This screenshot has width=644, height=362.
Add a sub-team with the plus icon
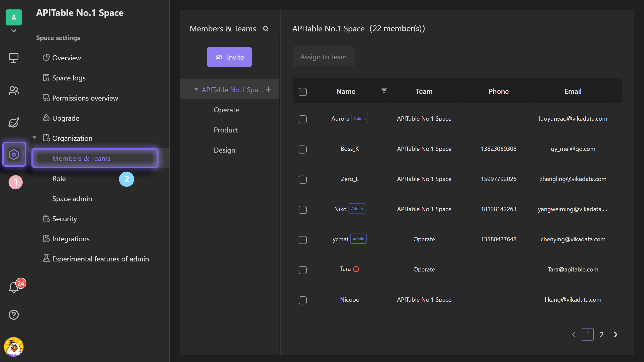pyautogui.click(x=269, y=89)
